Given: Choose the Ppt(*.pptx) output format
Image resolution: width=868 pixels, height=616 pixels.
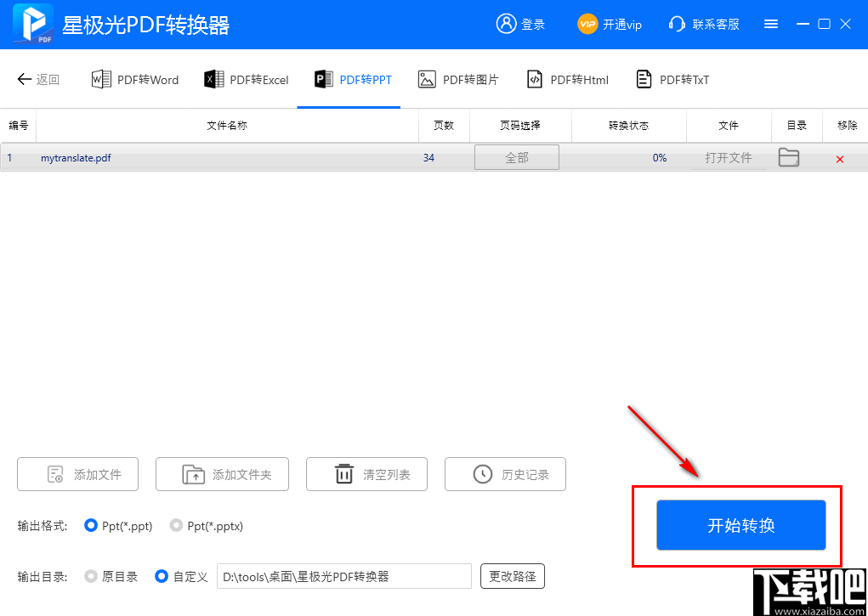Looking at the screenshot, I should tap(177, 526).
